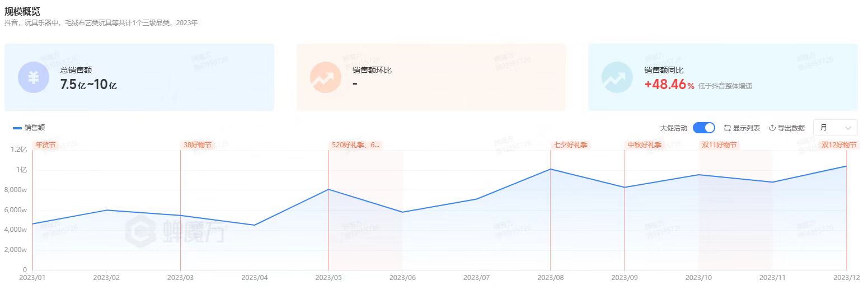Click the 总销售额 value 7.5亿~10亿

coord(88,85)
